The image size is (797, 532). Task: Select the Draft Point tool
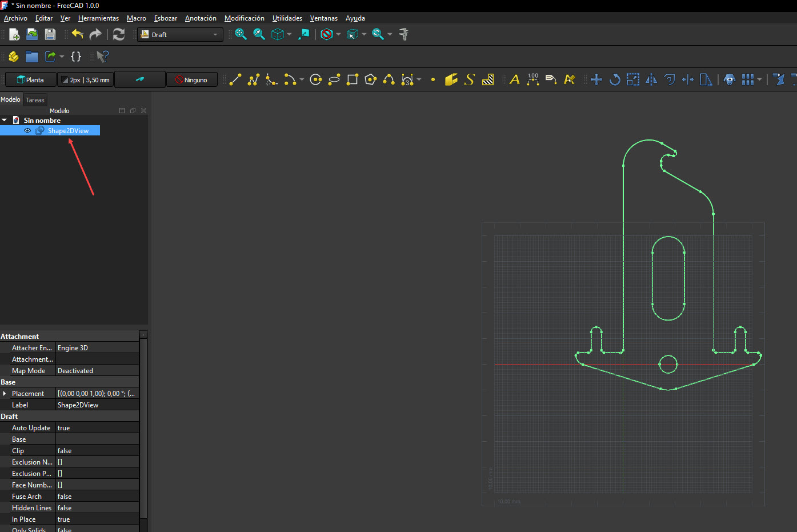point(433,80)
